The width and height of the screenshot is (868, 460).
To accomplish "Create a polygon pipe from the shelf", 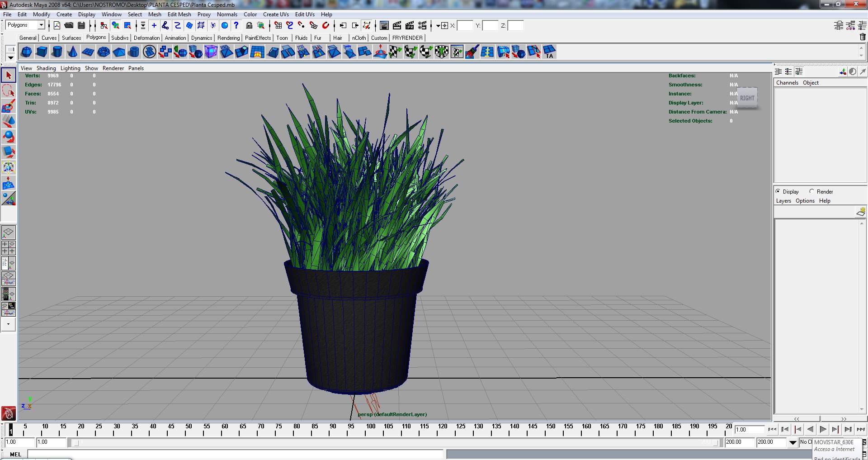I will tap(134, 52).
